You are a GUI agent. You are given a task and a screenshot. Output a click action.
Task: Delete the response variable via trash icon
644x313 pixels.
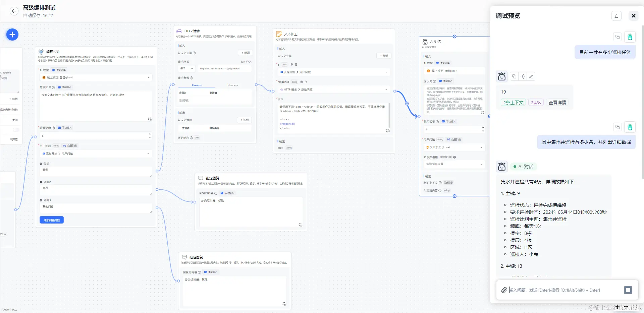pyautogui.click(x=306, y=82)
